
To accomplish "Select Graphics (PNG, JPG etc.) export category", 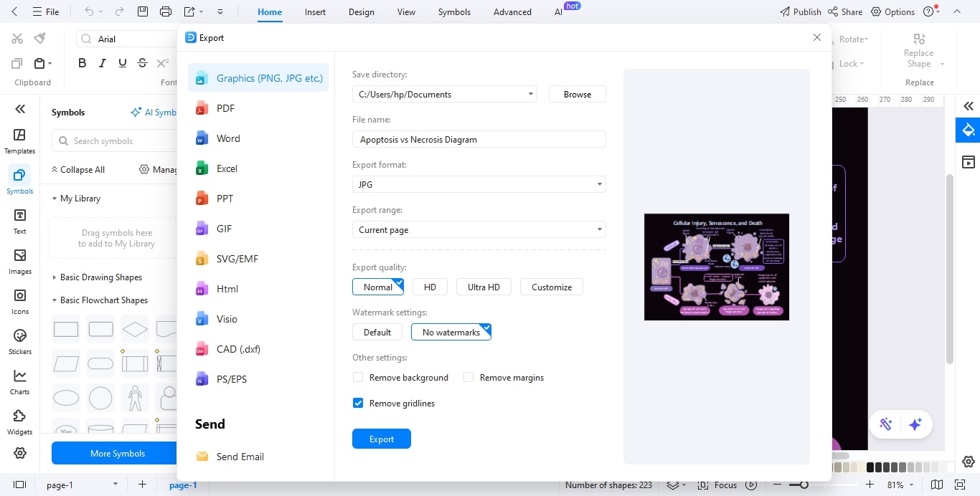I will click(258, 77).
